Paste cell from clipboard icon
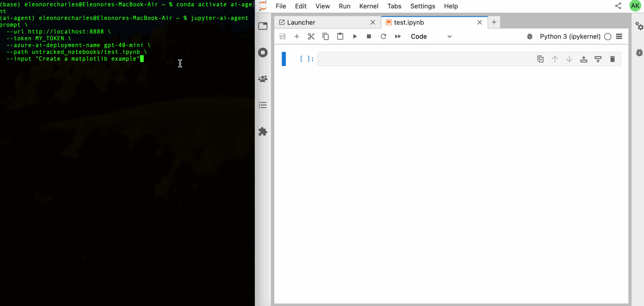 pyautogui.click(x=340, y=37)
